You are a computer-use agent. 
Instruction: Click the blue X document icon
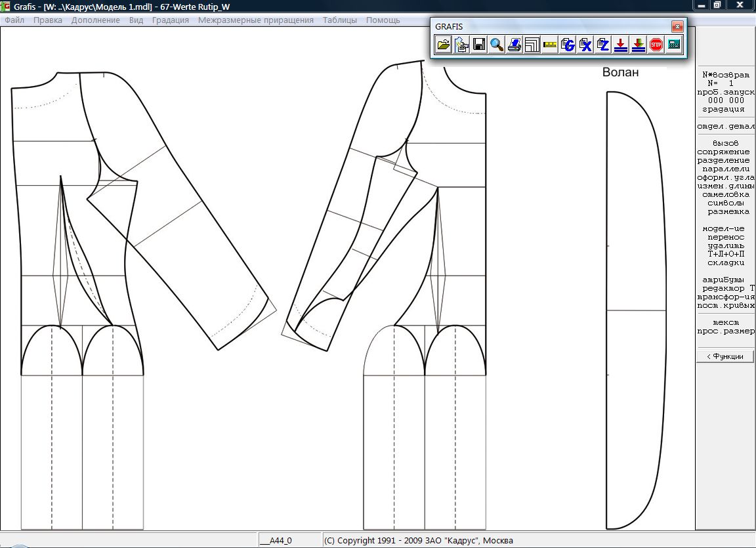tap(585, 45)
